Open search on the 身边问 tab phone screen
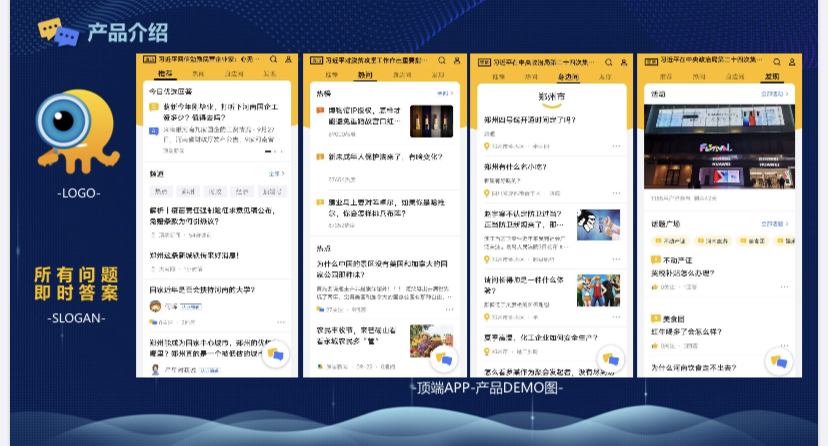The image size is (828, 446). 608,62
